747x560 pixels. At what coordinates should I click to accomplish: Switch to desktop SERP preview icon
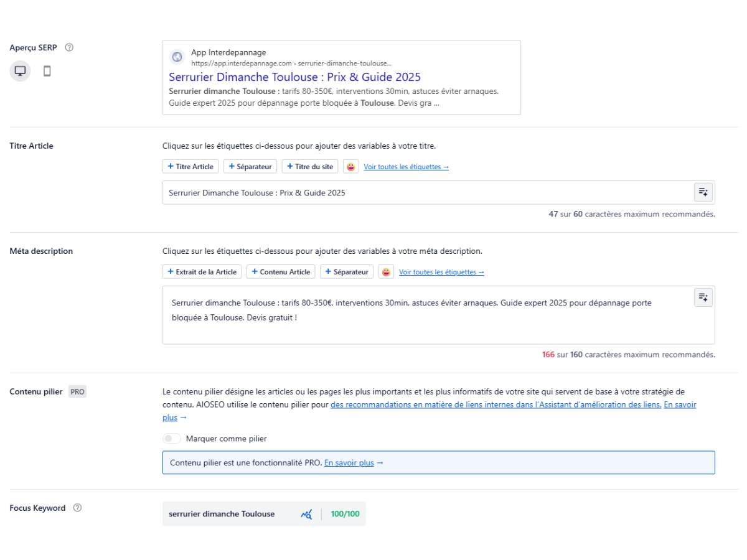(20, 71)
